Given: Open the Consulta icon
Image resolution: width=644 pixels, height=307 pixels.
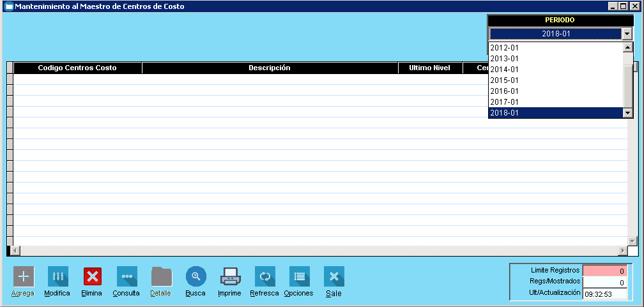Looking at the screenshot, I should pos(126,276).
